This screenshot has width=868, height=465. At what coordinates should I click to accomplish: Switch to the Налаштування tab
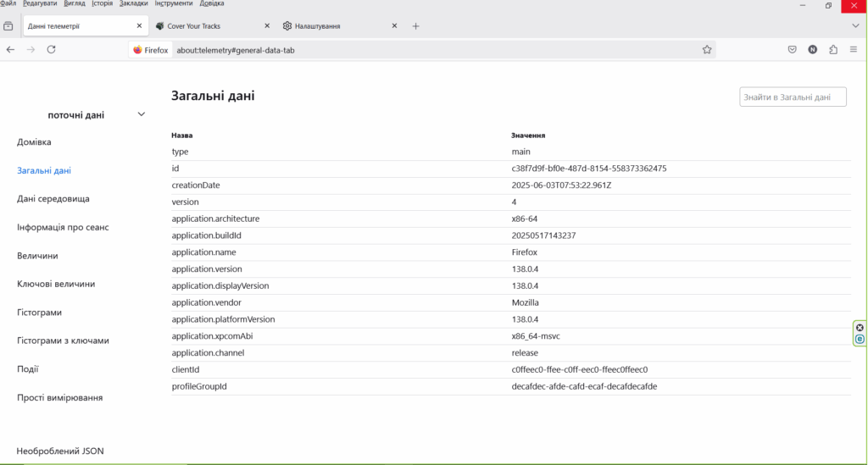pyautogui.click(x=341, y=26)
